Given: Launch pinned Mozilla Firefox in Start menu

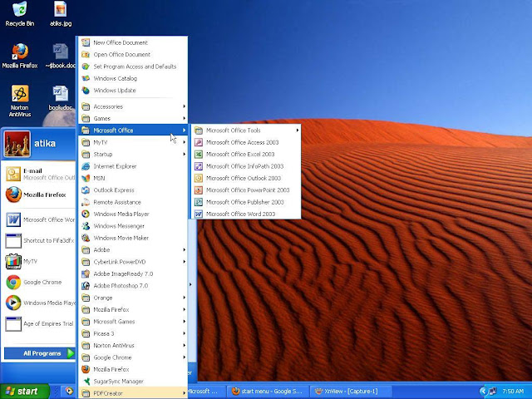Looking at the screenshot, I should click(x=39, y=195).
